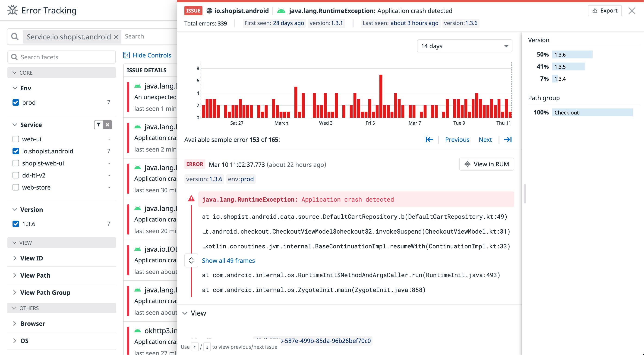Click the Show all 49 frames link
Image resolution: width=644 pixels, height=355 pixels.
click(228, 260)
